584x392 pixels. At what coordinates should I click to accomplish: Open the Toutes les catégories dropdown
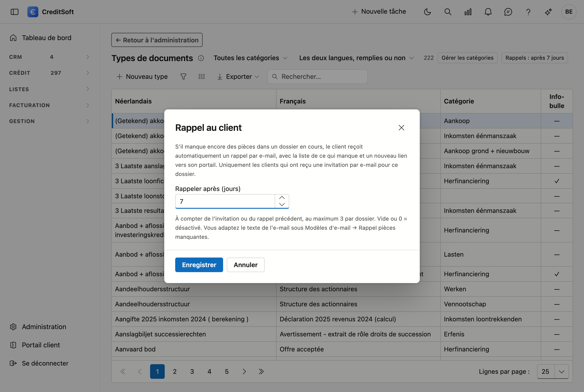[x=250, y=58]
